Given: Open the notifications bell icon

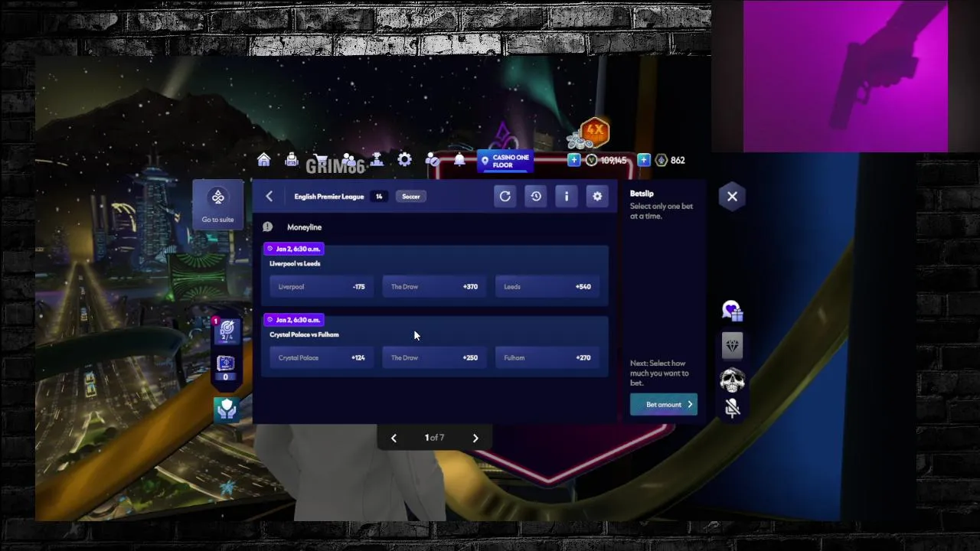Looking at the screenshot, I should tap(459, 160).
